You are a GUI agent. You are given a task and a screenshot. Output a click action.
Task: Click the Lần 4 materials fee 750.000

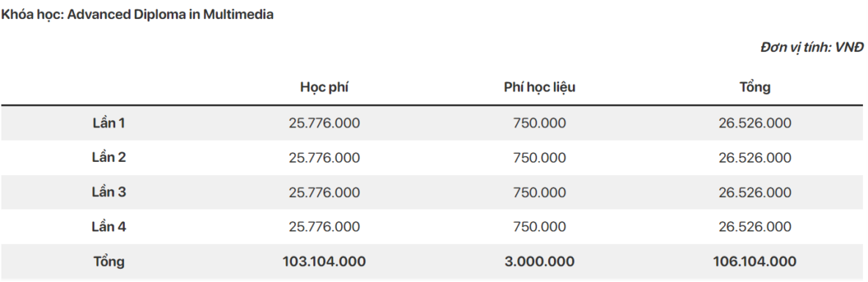(x=540, y=227)
